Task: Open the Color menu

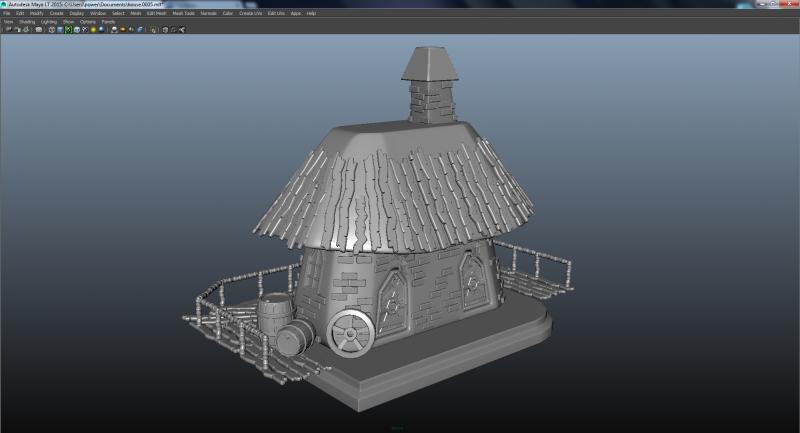Action: pyautogui.click(x=228, y=13)
